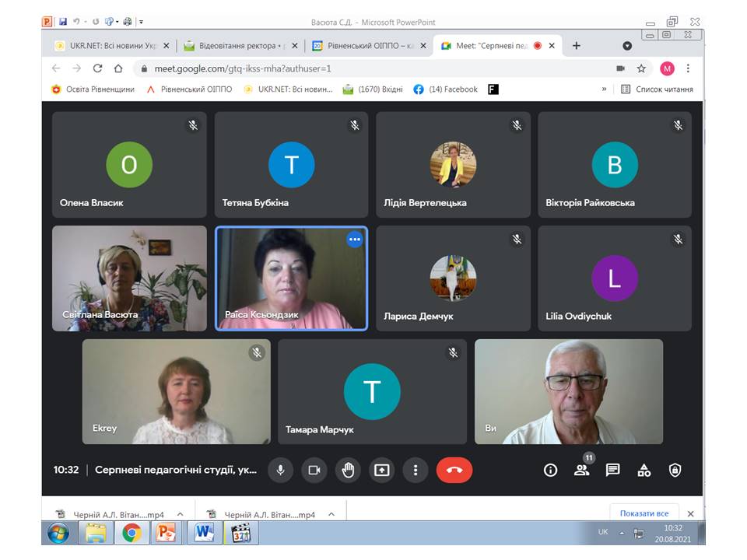Image resolution: width=747 pixels, height=560 pixels.
Task: Go forward in browser history
Action: (x=77, y=68)
